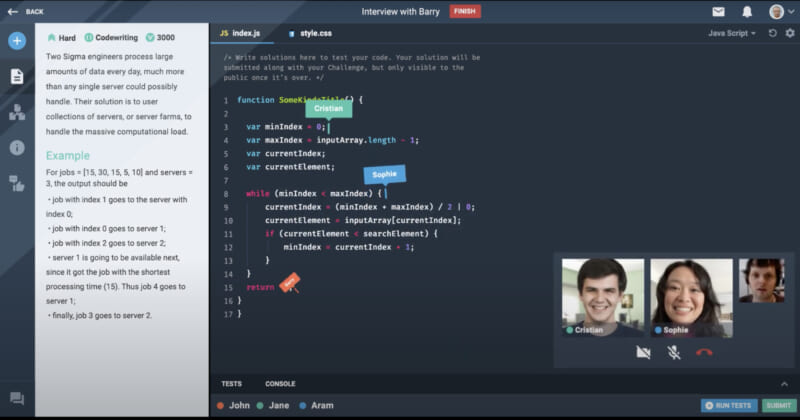Click the blue plus button in sidebar
This screenshot has height=420, width=800.
point(17,41)
